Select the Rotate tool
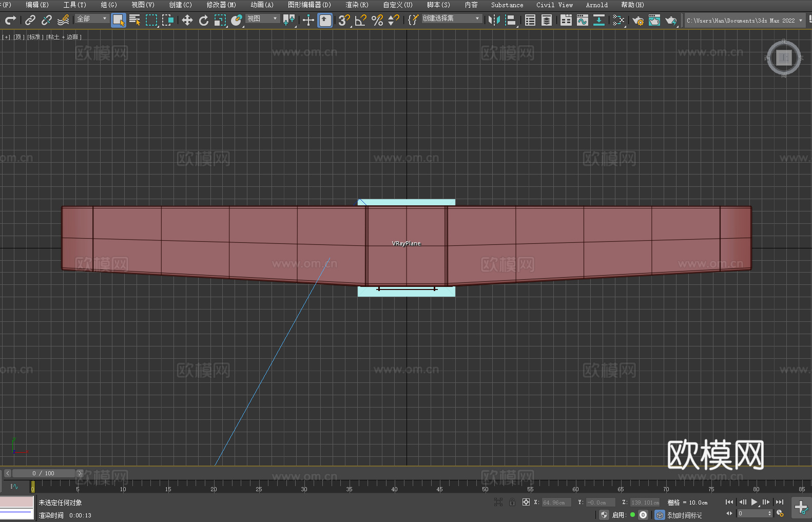 204,20
